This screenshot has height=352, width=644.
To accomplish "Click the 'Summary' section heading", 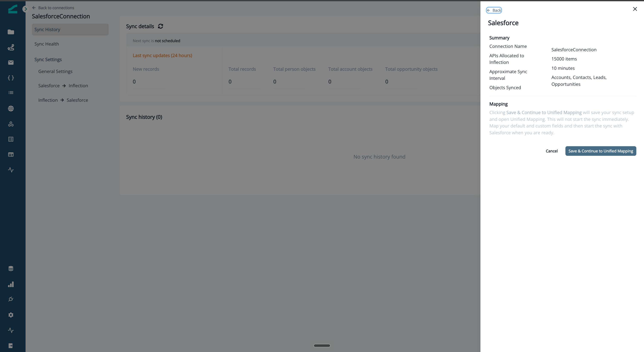I will [499, 38].
